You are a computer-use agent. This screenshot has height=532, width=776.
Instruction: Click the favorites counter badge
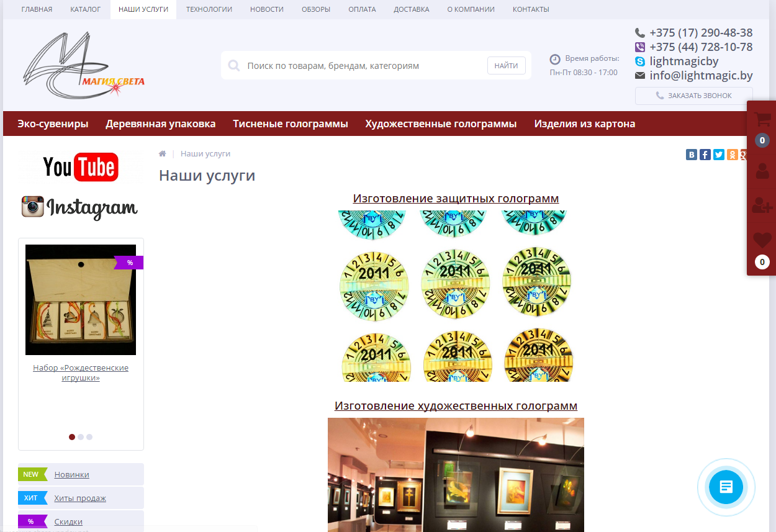[x=762, y=262]
